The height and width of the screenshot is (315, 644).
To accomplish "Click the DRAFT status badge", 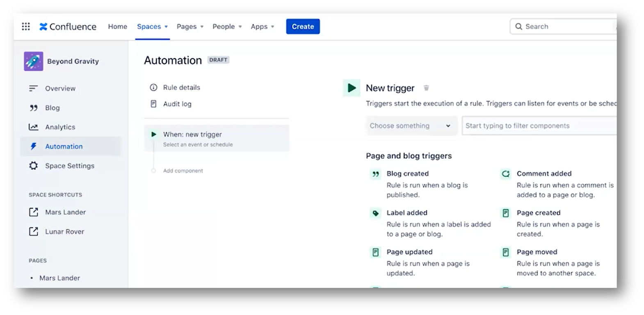I will click(x=218, y=60).
